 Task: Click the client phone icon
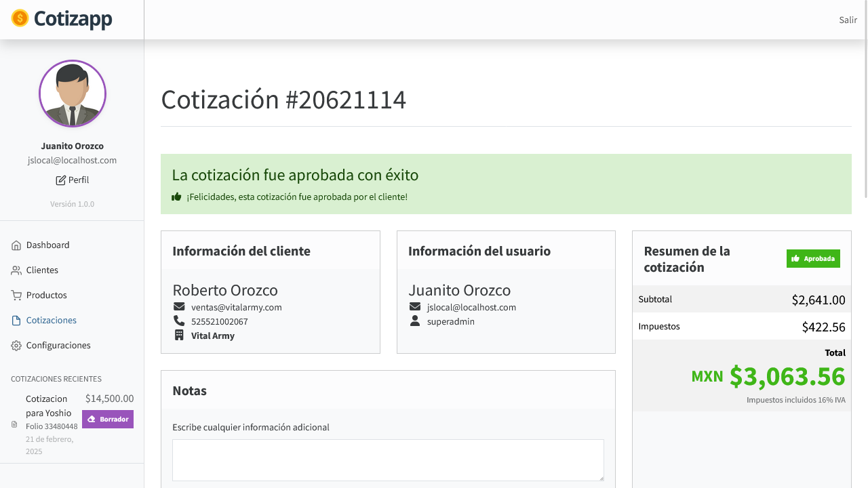pyautogui.click(x=179, y=321)
